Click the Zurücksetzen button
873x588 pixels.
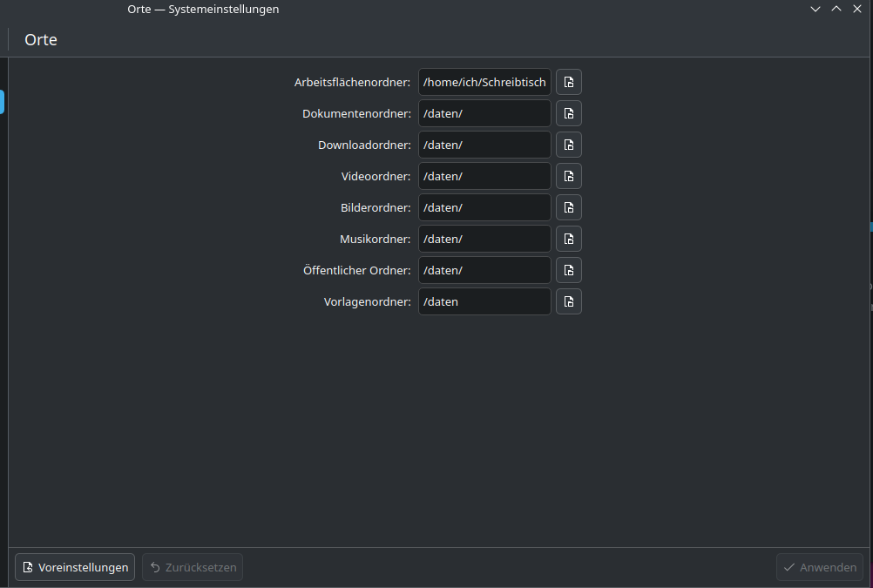pyautogui.click(x=193, y=567)
